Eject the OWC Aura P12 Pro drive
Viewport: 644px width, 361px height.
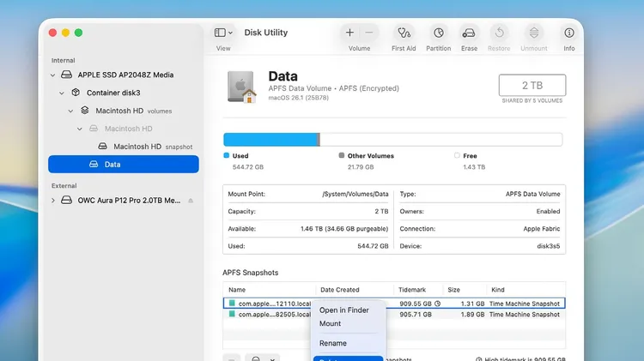(191, 201)
